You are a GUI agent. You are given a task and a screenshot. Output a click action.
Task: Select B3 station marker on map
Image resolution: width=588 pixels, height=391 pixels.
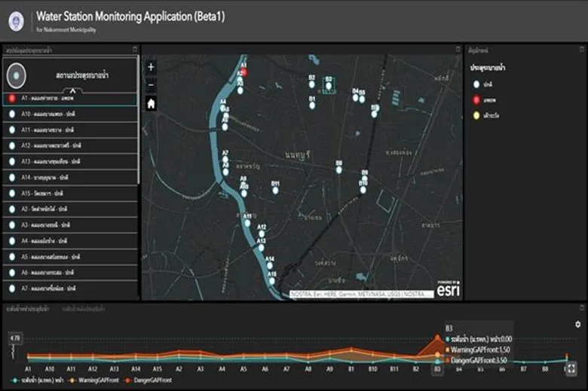(329, 86)
